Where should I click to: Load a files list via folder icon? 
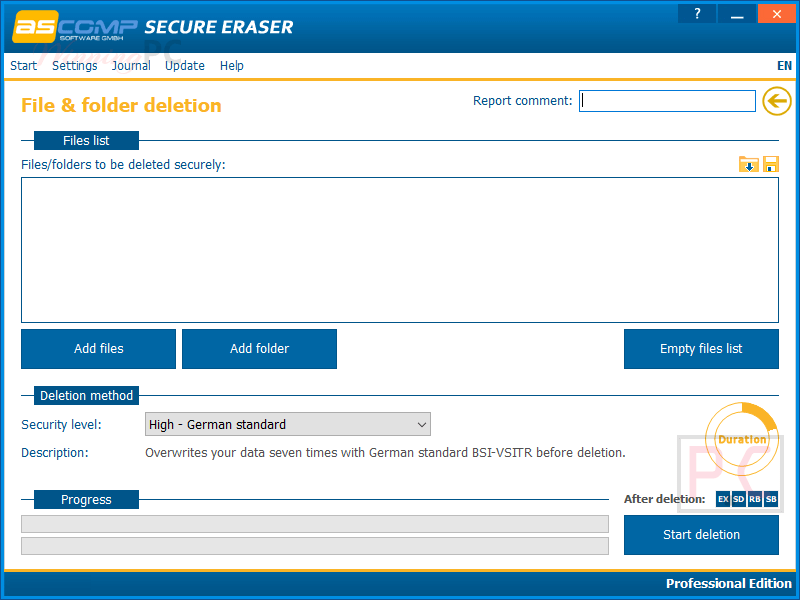[748, 164]
